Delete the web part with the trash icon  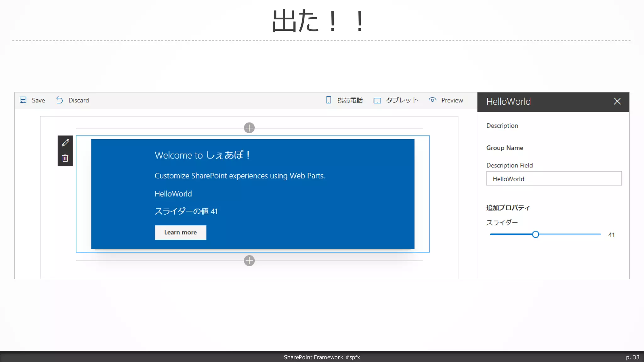65,158
